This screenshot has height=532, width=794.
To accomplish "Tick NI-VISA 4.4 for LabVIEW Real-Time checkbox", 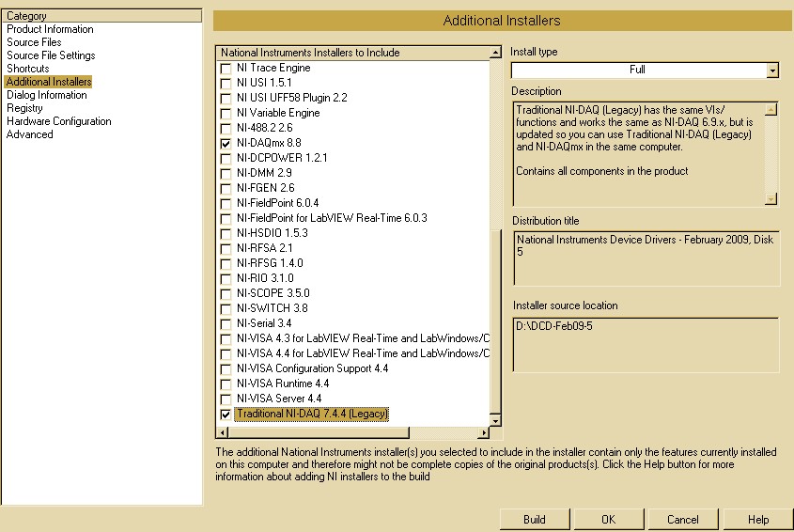I will click(226, 353).
